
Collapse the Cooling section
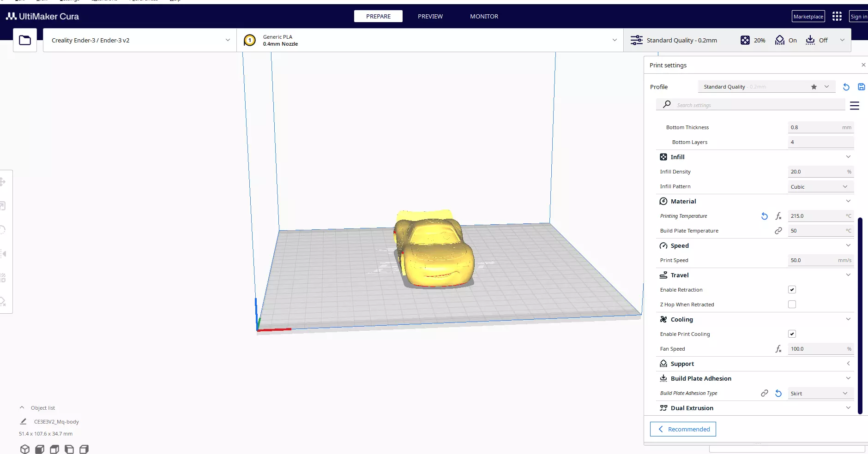[x=848, y=319]
